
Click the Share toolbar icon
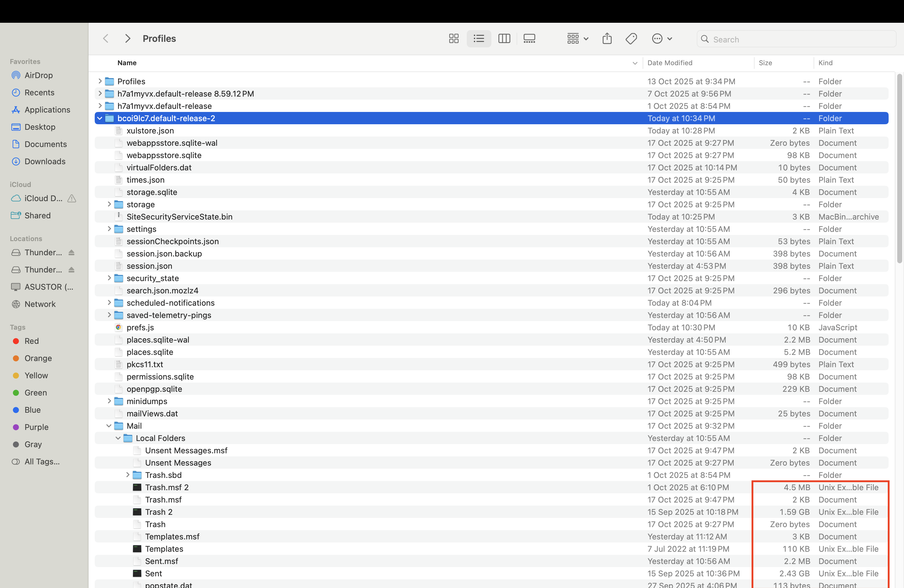(x=607, y=39)
